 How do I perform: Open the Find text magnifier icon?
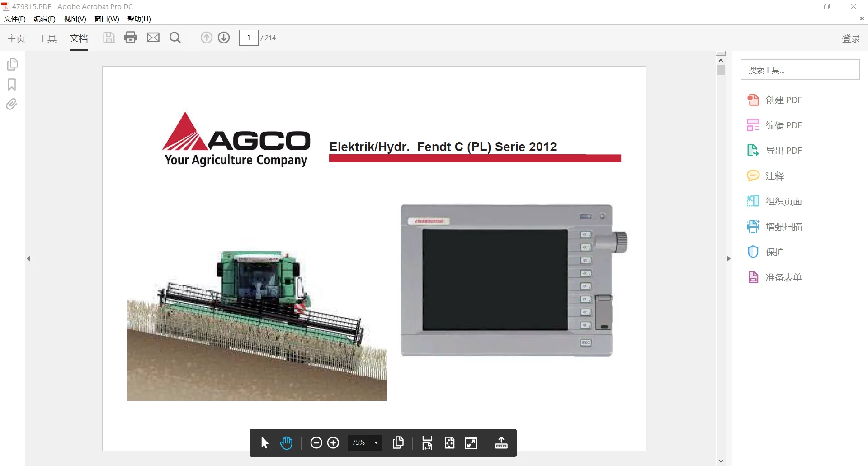click(x=175, y=38)
